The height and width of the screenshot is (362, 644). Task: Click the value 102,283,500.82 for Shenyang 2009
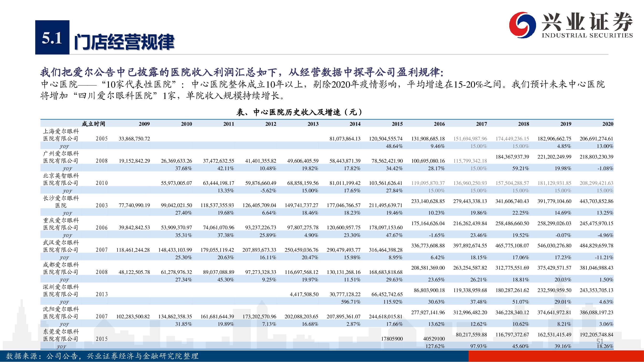pyautogui.click(x=133, y=317)
